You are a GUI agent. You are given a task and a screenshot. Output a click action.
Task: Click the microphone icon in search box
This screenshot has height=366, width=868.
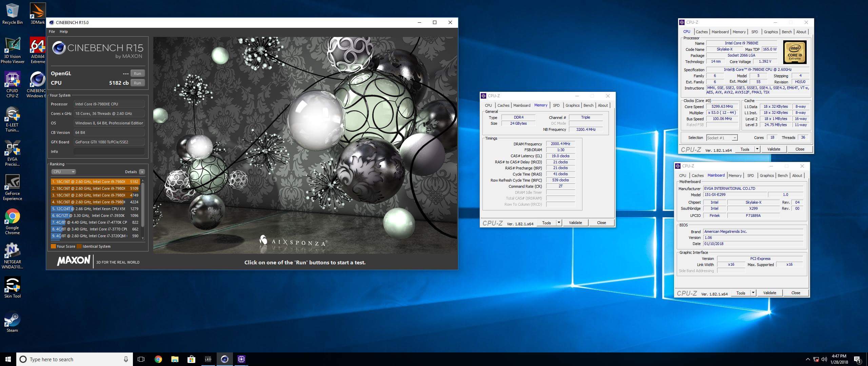pyautogui.click(x=126, y=359)
